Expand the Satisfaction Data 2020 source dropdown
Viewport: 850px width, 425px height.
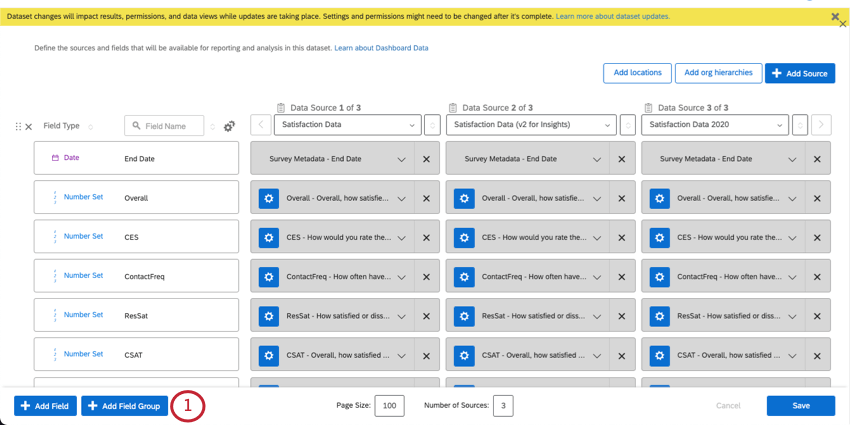coord(713,125)
